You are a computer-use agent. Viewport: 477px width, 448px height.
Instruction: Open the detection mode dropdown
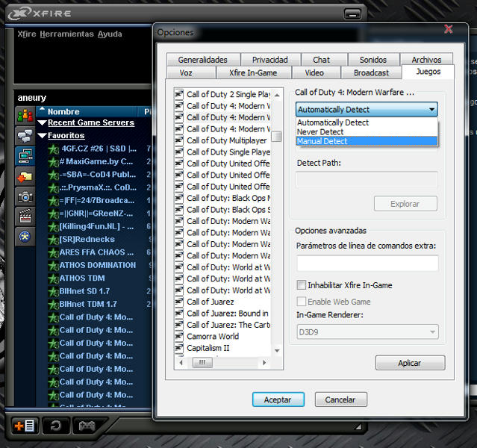tap(367, 109)
